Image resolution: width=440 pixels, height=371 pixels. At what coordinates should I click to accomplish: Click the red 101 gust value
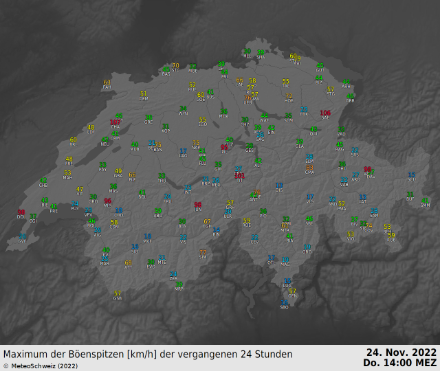(x=240, y=176)
